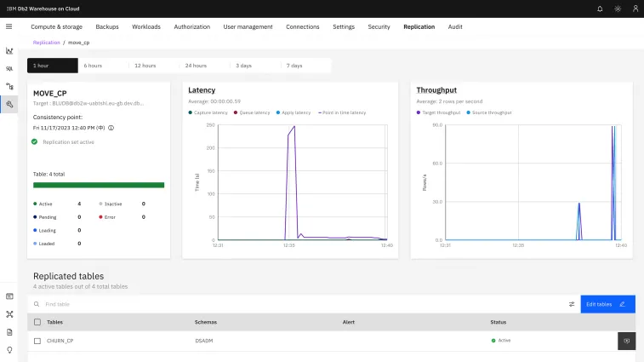This screenshot has height=362, width=644.
Task: Go to the Audit tab
Action: click(455, 26)
